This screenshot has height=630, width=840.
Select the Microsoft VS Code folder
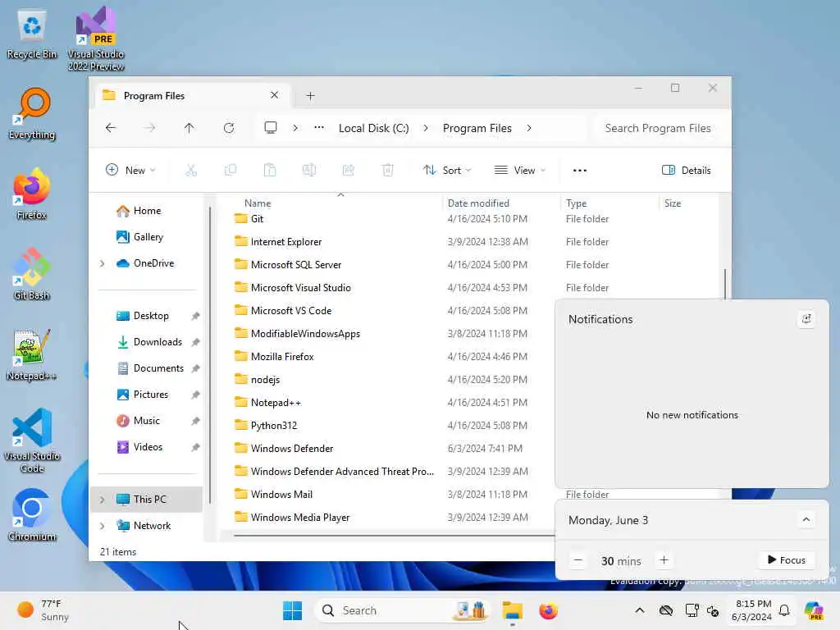[291, 311]
